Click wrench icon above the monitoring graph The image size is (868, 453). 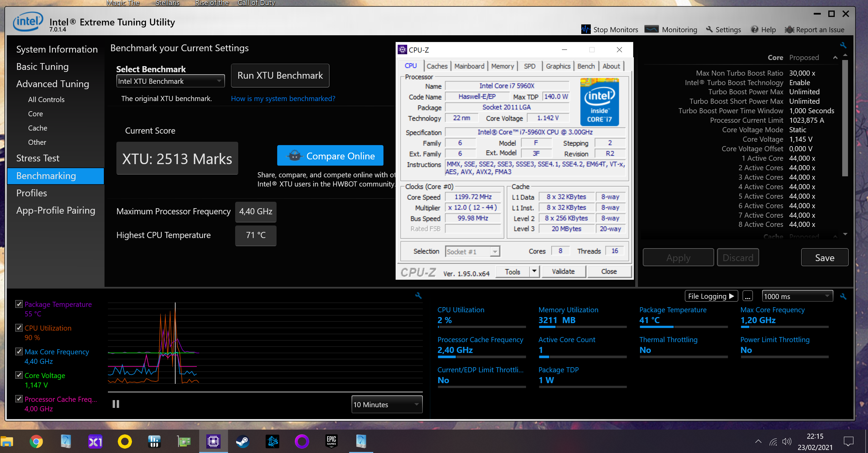pos(418,296)
